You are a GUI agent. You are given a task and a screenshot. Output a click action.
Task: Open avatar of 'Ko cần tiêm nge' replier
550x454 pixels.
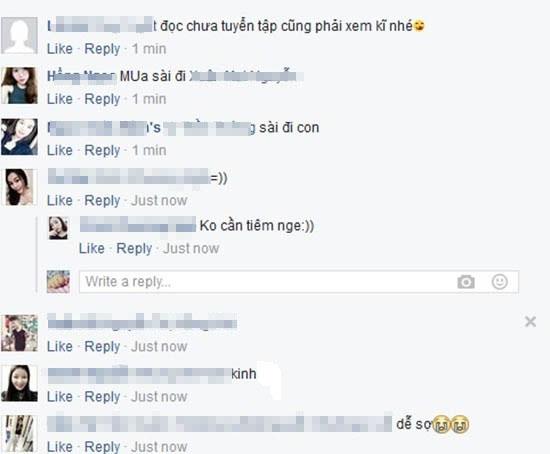coord(58,228)
